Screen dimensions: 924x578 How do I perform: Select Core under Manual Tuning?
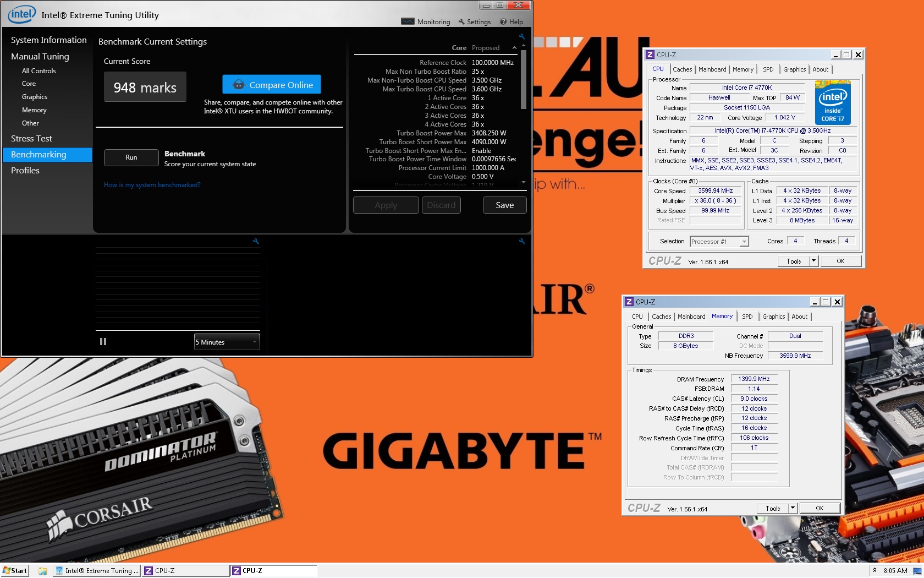29,84
